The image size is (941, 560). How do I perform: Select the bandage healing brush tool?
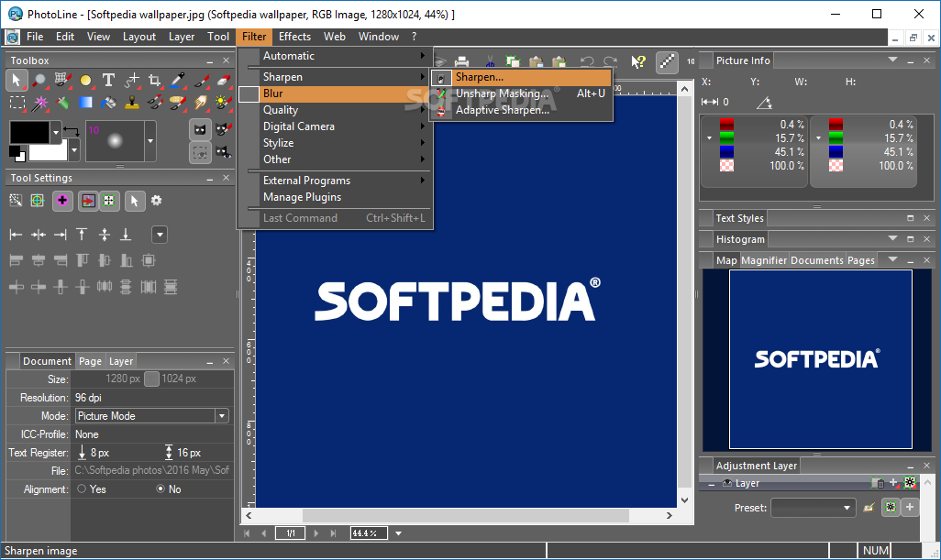pos(178,104)
